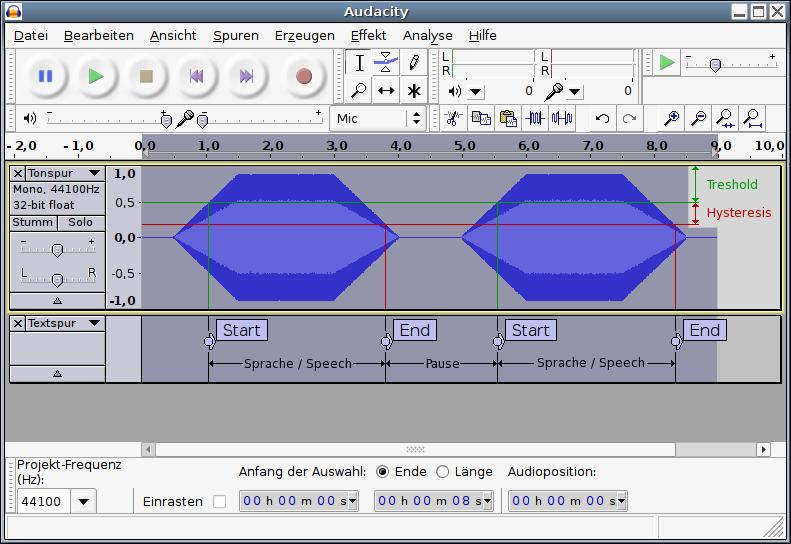This screenshot has height=544, width=791.
Task: Click the green Play-at-speed button
Action: pos(667,63)
